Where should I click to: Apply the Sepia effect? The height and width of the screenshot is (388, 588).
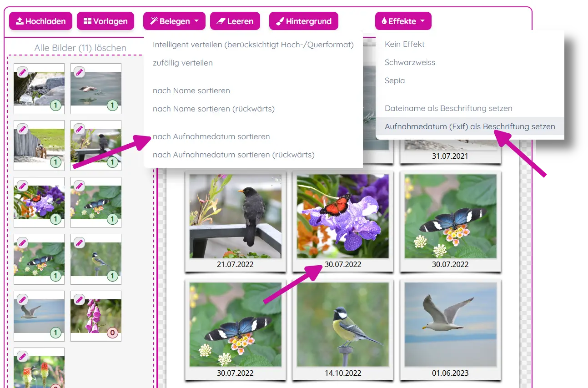(x=394, y=81)
